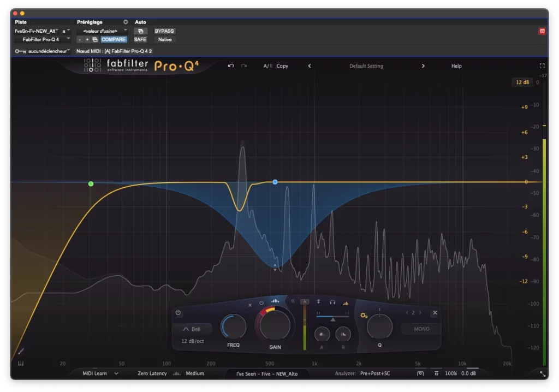Go to previous preset arrow
The image size is (559, 392).
(x=310, y=66)
